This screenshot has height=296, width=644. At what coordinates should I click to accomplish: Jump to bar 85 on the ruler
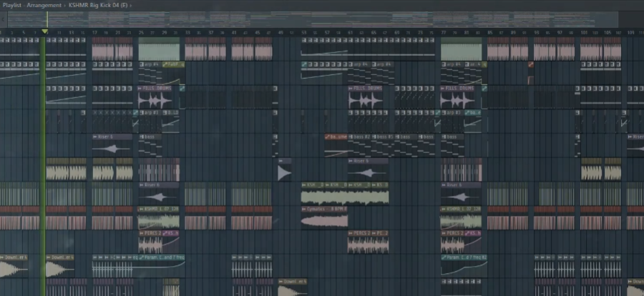click(x=490, y=32)
